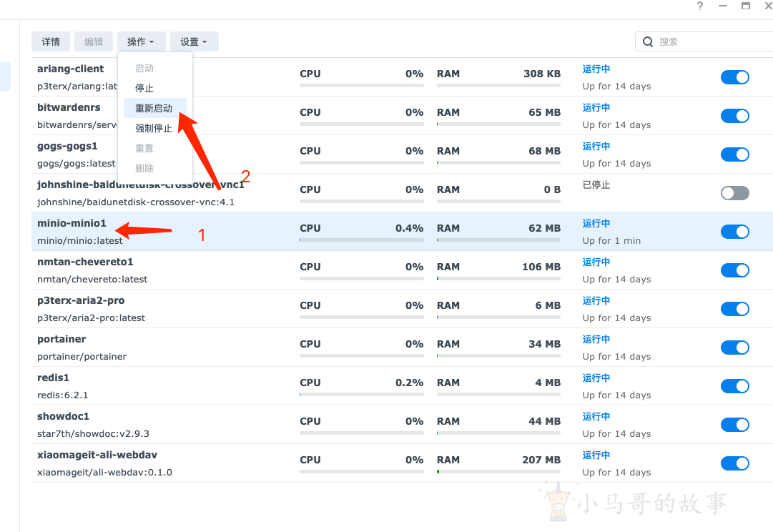Select the xiaomageit-ali-webdav container name
773x532 pixels.
[97, 455]
